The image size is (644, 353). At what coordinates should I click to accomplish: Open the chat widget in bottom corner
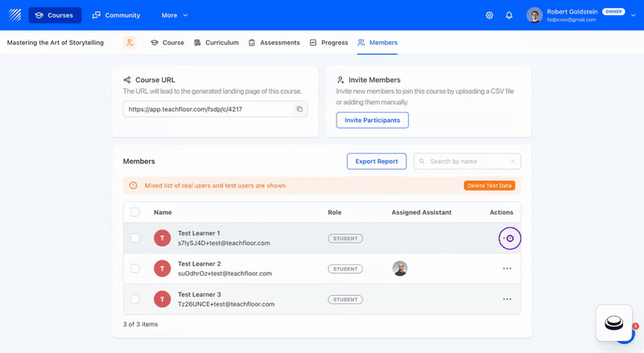(x=614, y=323)
